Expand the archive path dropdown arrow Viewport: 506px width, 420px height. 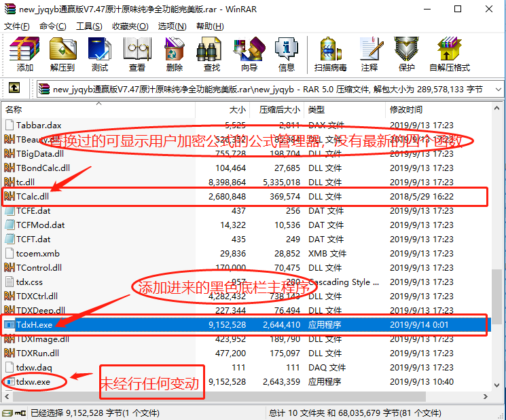pos(498,90)
